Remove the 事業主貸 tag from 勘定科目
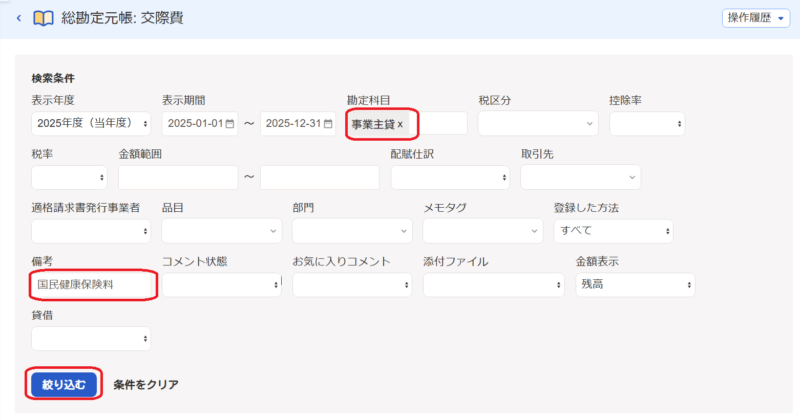The height and width of the screenshot is (420, 800). pyautogui.click(x=401, y=124)
